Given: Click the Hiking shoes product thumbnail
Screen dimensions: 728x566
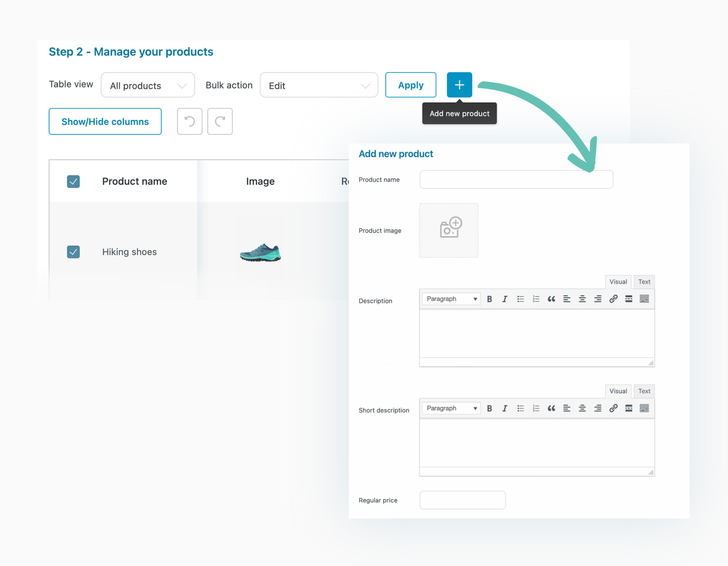Looking at the screenshot, I should point(260,252).
